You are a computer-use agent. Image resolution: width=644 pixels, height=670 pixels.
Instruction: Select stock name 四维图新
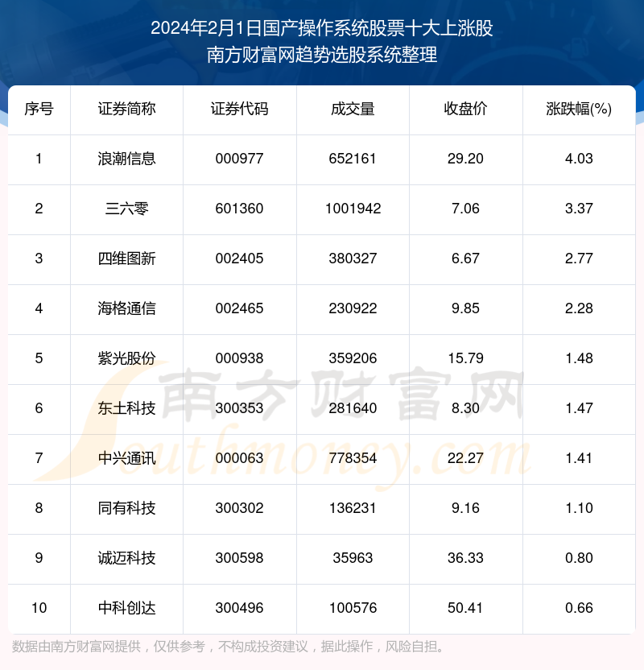(127, 258)
